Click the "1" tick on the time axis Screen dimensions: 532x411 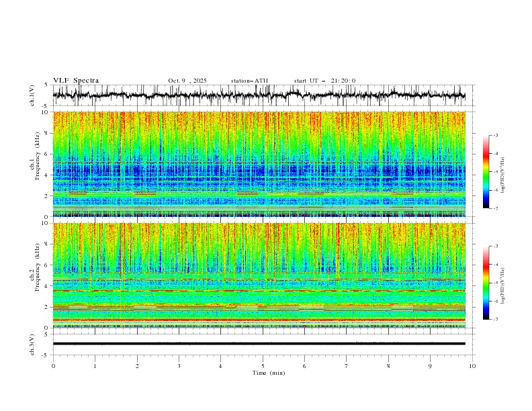click(x=95, y=366)
